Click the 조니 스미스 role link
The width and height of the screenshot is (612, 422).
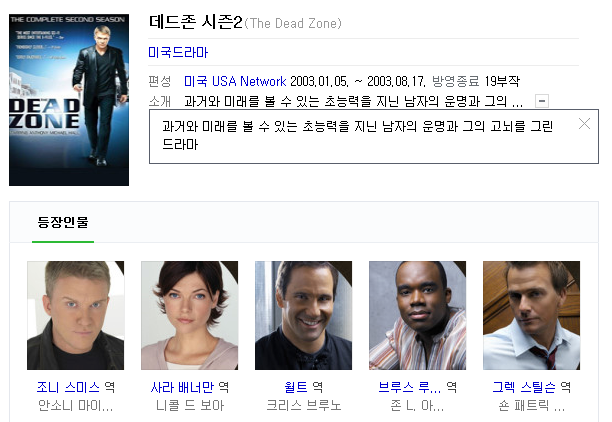click(68, 387)
